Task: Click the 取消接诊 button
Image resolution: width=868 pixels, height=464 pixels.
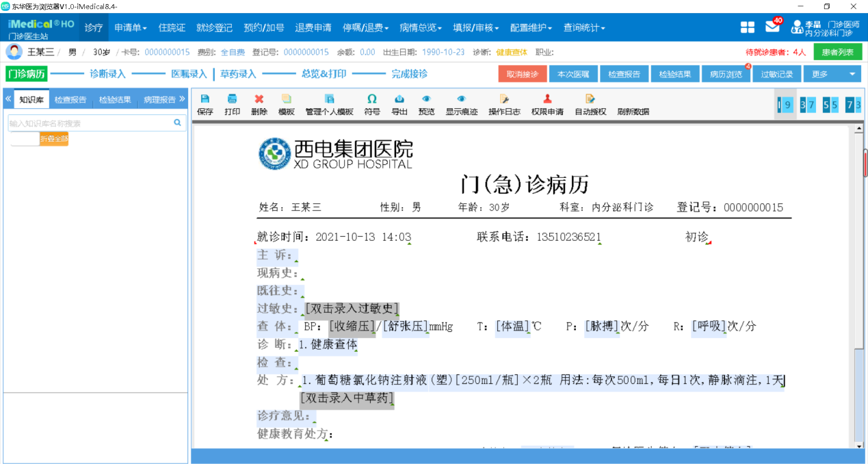Action: [x=522, y=73]
